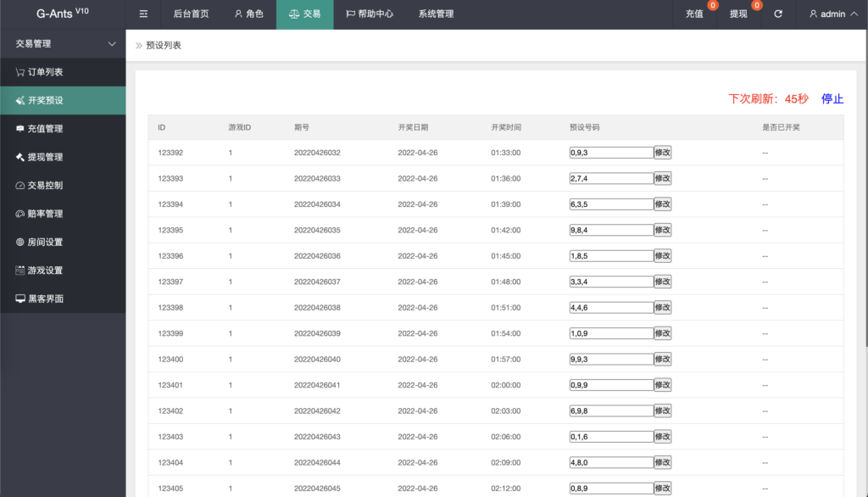
Task: Click the hamburger menu toggle icon
Action: click(143, 14)
